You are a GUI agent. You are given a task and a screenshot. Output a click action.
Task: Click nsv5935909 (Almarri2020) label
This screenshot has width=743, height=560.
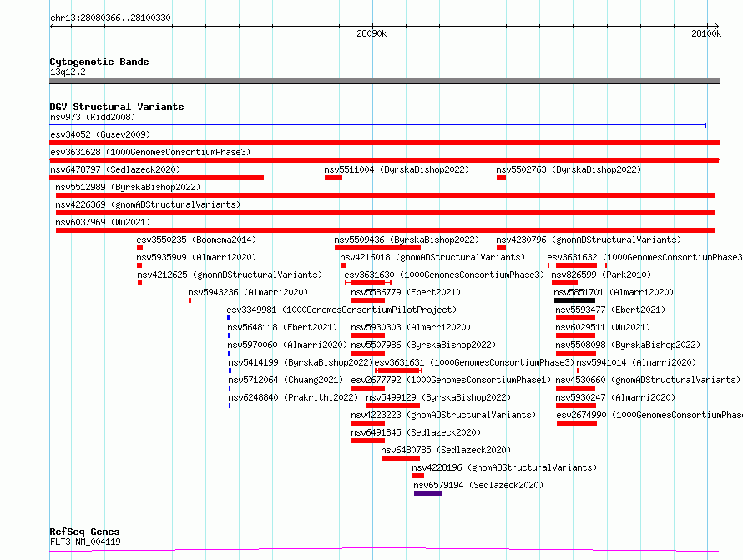tap(196, 257)
